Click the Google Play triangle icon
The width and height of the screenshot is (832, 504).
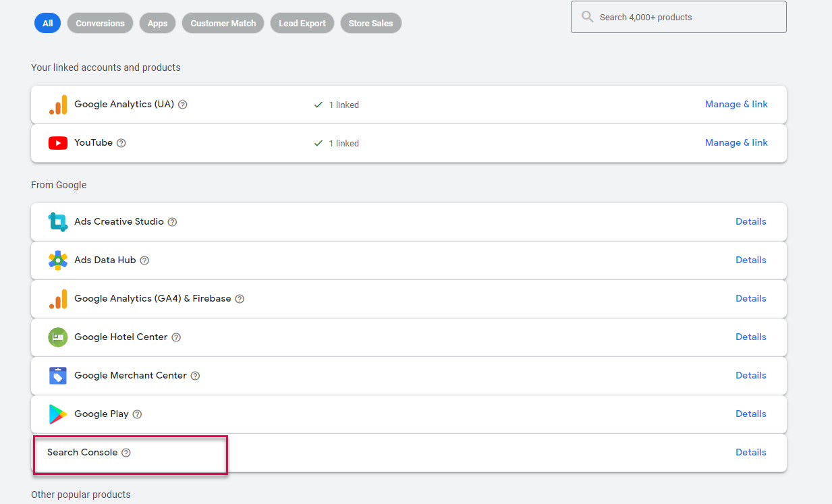click(58, 414)
